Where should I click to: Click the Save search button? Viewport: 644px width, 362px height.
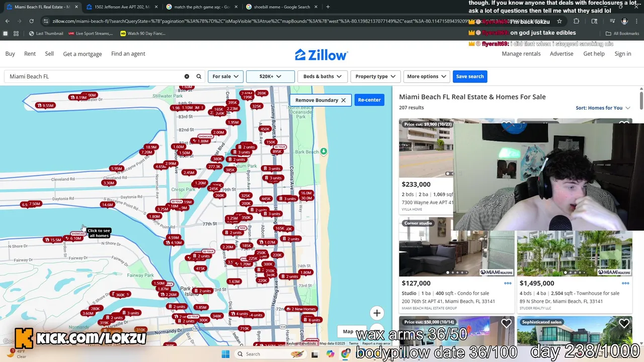point(470,76)
